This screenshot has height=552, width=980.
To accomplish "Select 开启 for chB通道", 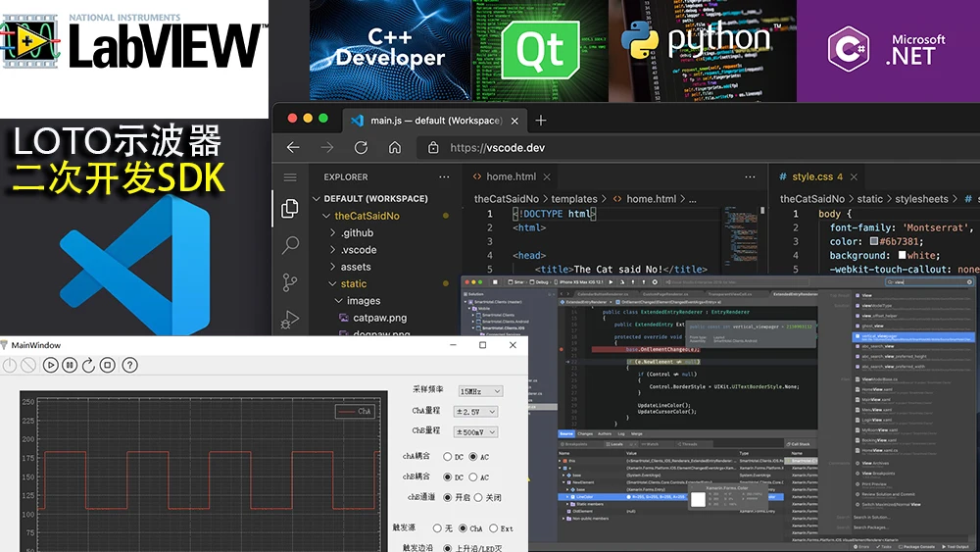I will 447,498.
